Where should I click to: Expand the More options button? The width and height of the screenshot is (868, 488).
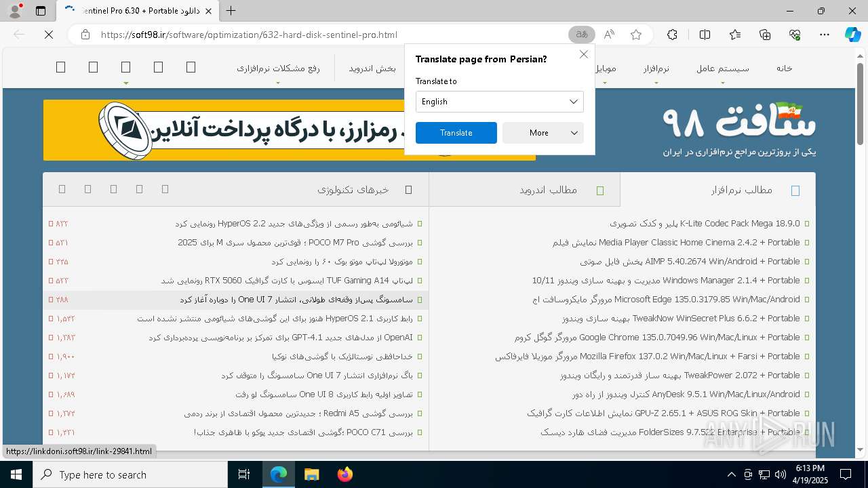[x=542, y=133]
